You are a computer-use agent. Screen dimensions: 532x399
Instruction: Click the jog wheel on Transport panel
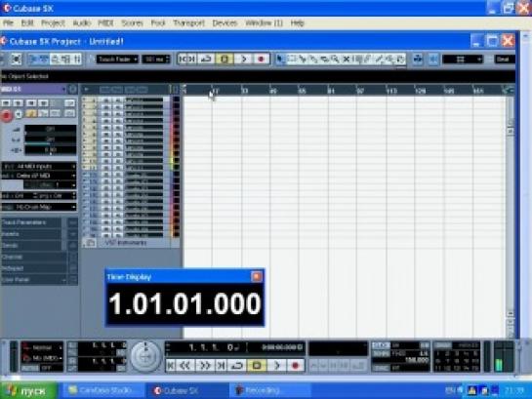point(145,357)
